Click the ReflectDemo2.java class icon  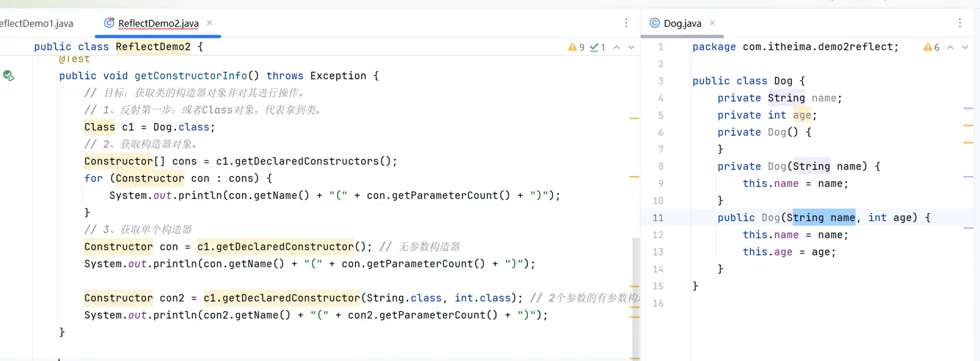[109, 23]
